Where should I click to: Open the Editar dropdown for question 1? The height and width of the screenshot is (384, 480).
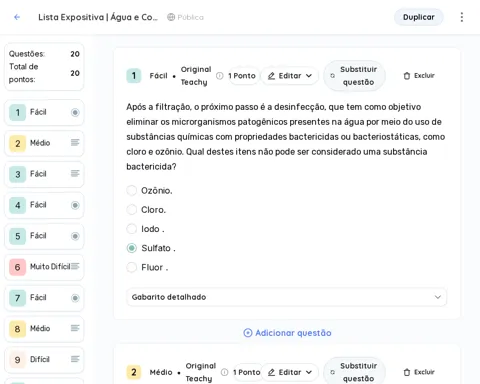pyautogui.click(x=290, y=76)
